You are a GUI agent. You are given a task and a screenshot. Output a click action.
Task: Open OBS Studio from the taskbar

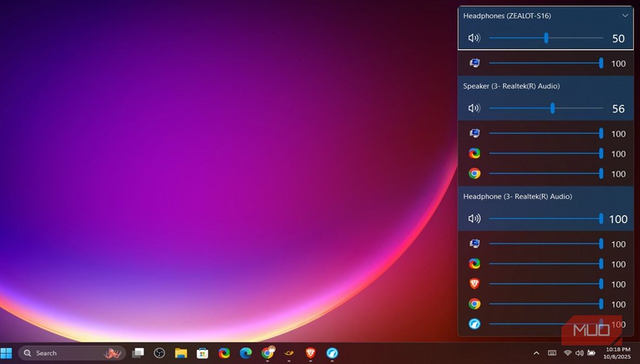click(159, 353)
